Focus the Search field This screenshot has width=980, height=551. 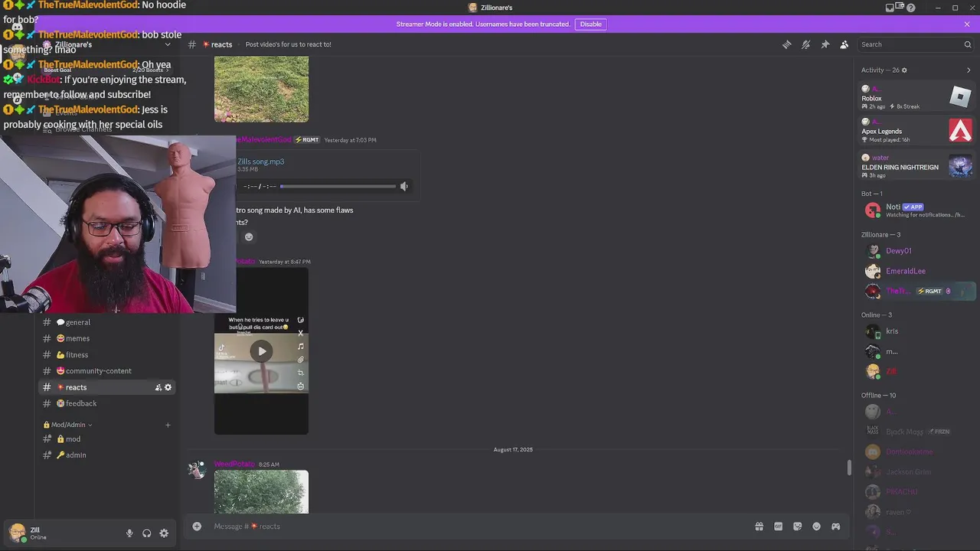coord(915,44)
